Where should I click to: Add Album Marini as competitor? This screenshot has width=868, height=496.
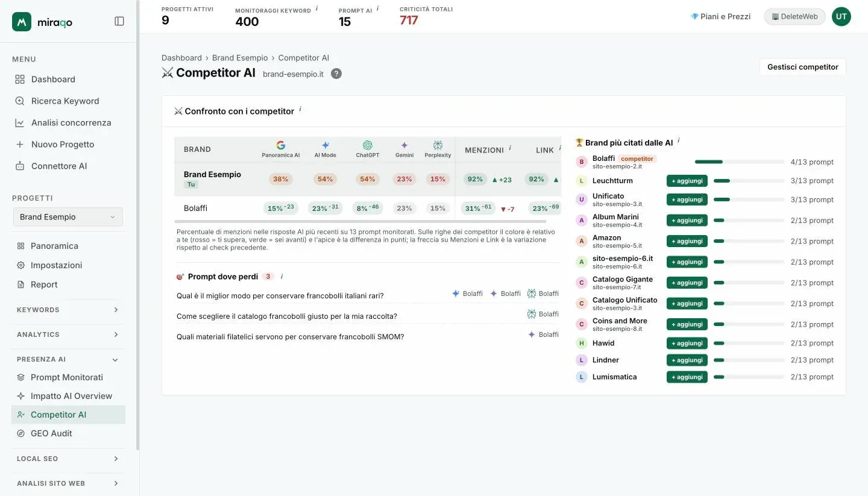pos(687,221)
